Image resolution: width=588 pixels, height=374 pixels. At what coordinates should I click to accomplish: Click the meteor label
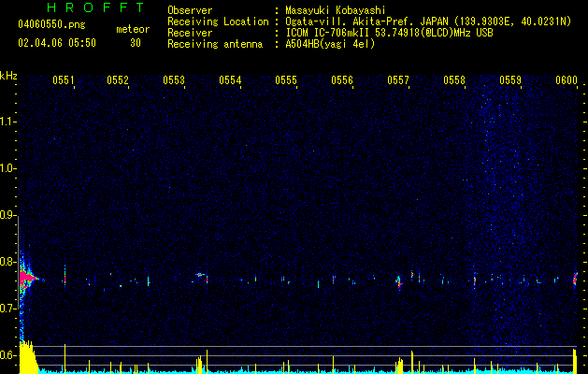[x=133, y=29]
